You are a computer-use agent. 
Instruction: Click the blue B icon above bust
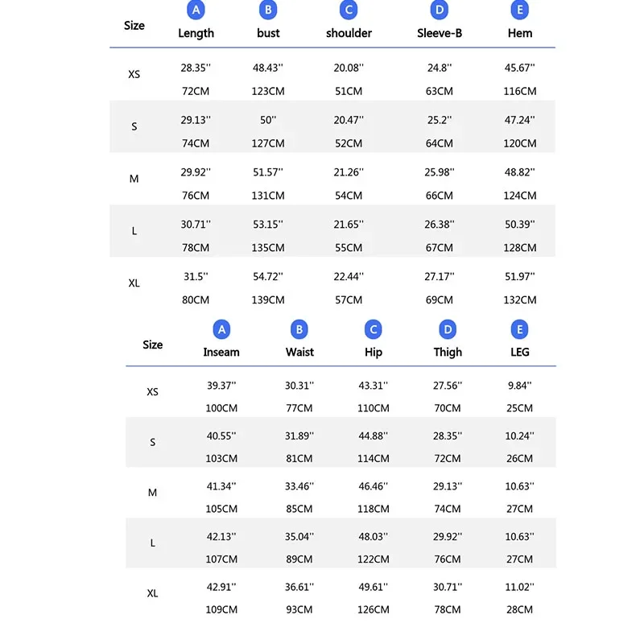tap(268, 10)
